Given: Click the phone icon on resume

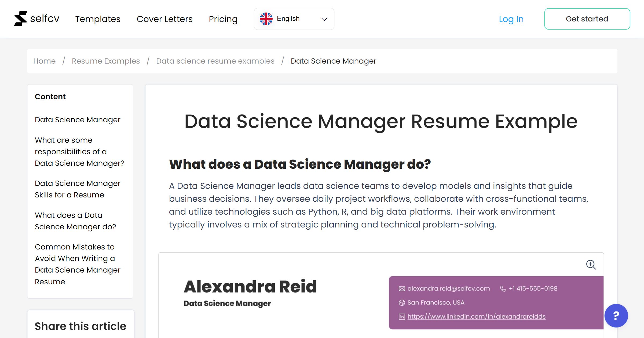Looking at the screenshot, I should point(503,289).
